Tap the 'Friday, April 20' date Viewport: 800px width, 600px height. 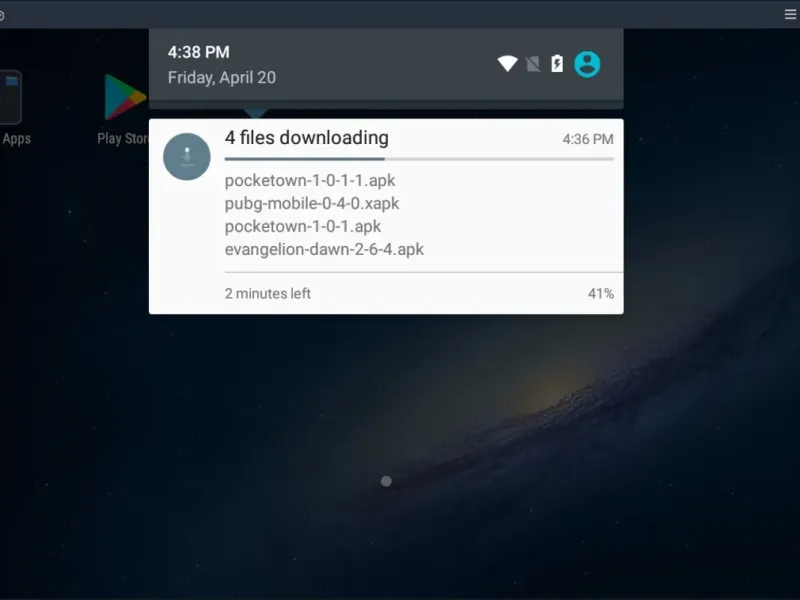[x=221, y=78]
